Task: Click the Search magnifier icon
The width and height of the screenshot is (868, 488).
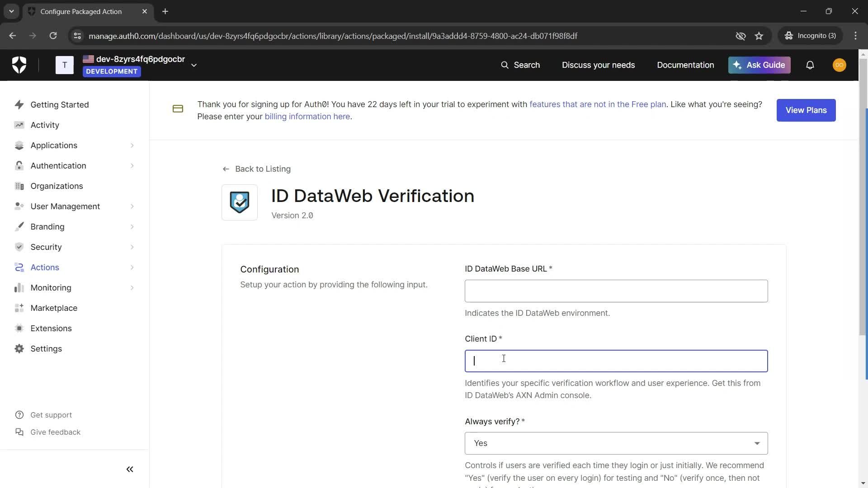Action: (505, 65)
